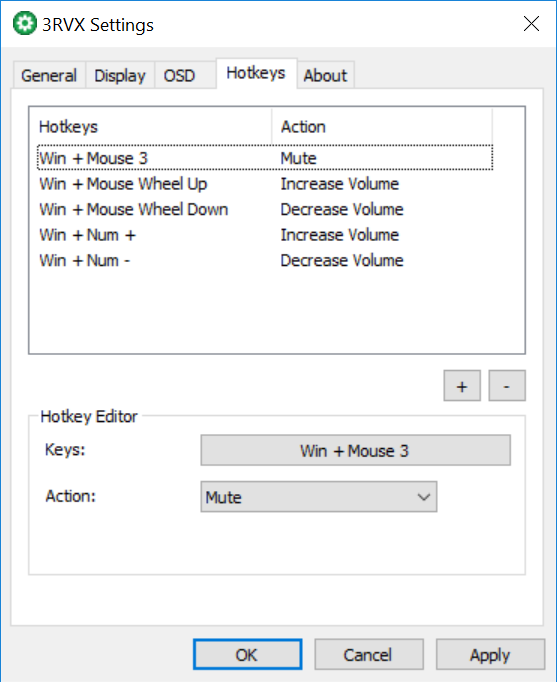This screenshot has height=682, width=557.
Task: Select the Win + Mouse Wheel Down row
Action: point(265,209)
